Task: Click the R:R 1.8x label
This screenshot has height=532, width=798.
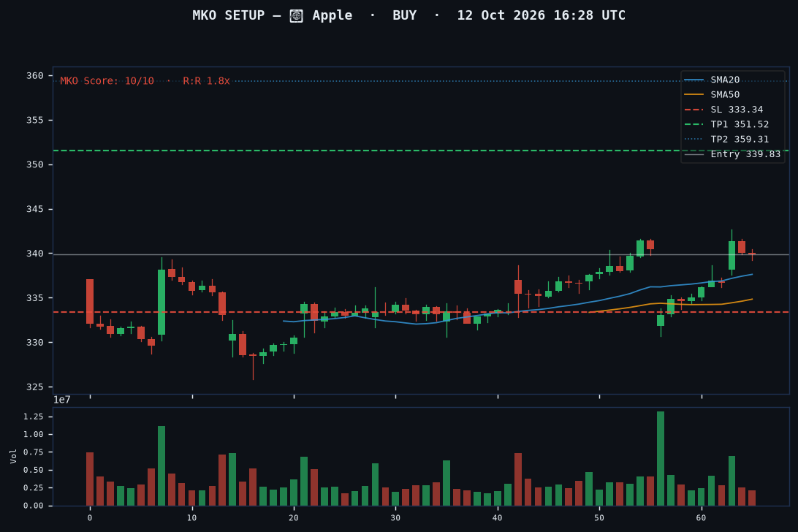Action: tap(206, 81)
